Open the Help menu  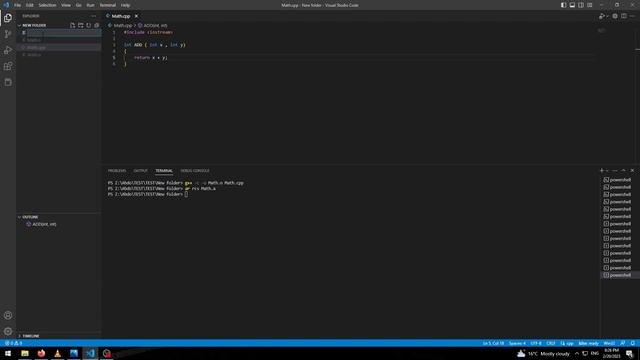(125, 5)
